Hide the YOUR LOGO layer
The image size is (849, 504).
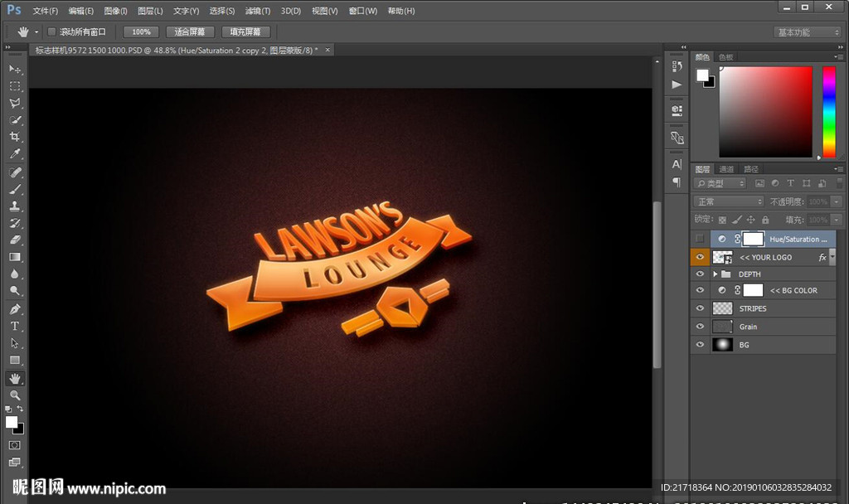pos(700,257)
